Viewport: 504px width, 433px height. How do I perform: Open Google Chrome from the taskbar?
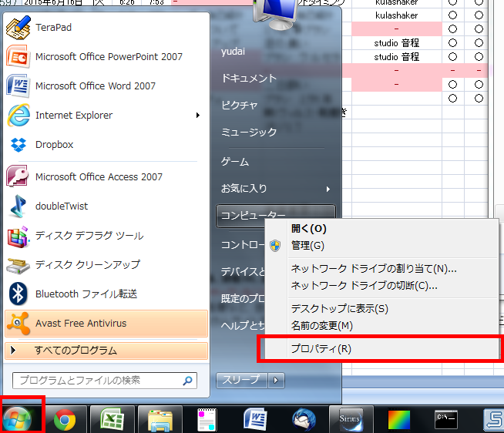(x=65, y=419)
